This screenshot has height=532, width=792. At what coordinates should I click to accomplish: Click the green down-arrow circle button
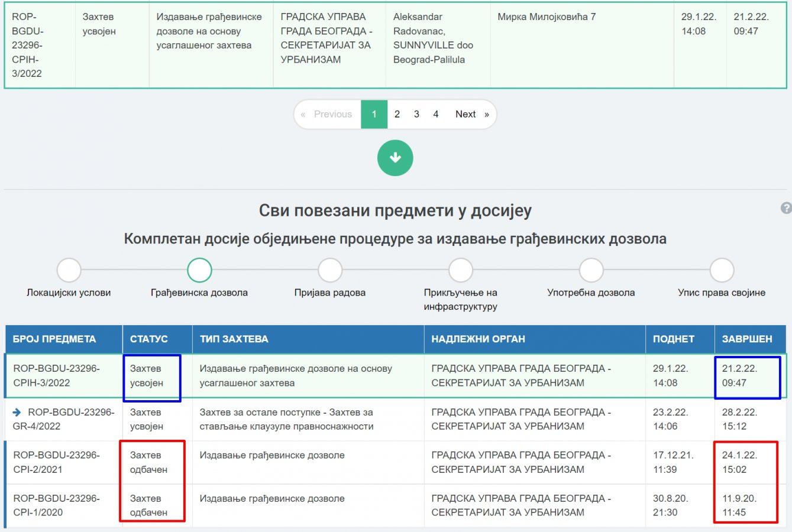(395, 158)
